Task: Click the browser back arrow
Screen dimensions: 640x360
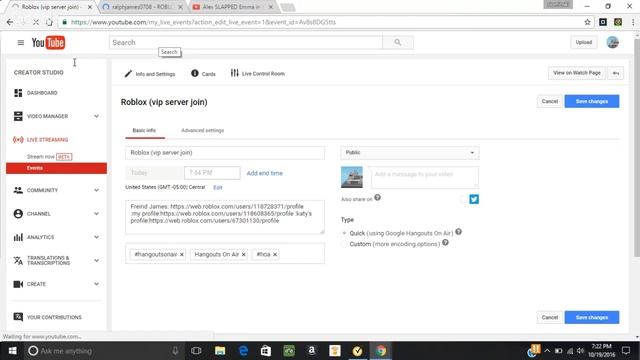Action: [10, 22]
